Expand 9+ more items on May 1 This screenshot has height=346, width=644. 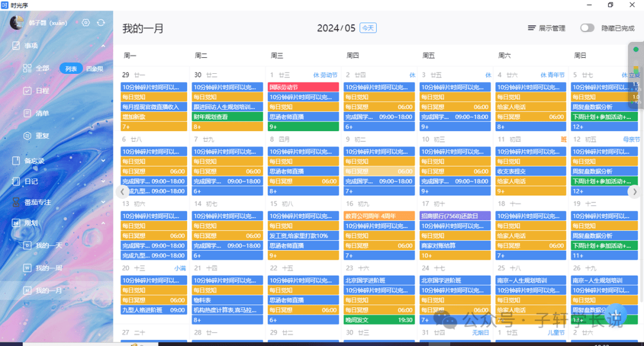click(x=303, y=127)
